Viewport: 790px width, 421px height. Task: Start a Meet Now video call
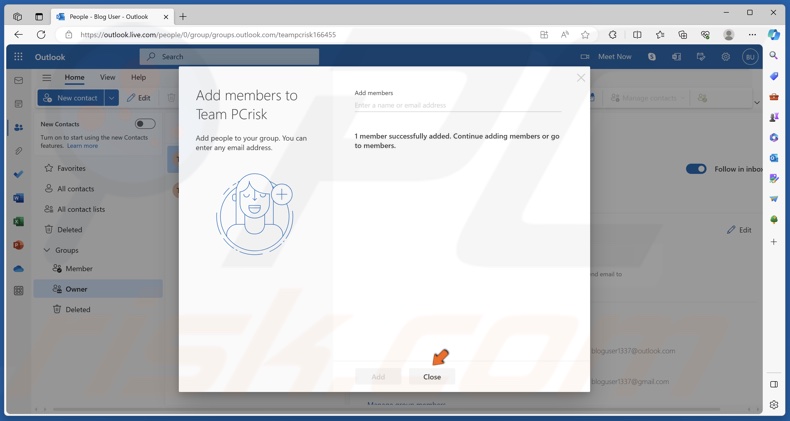tap(606, 57)
